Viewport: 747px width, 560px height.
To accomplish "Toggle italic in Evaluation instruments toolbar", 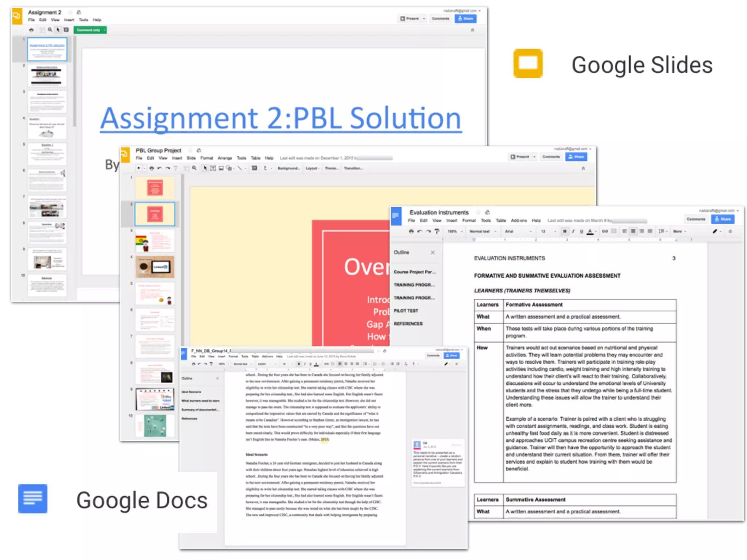I will 573,231.
